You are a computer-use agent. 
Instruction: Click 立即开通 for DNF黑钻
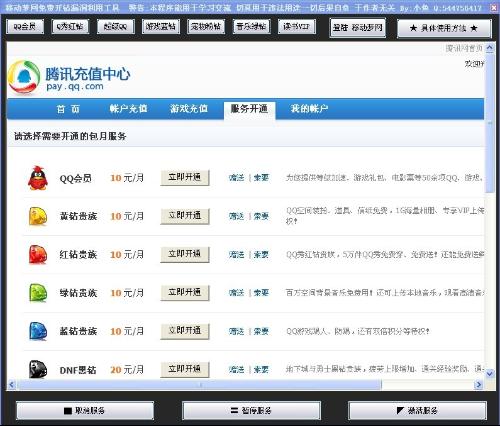(x=185, y=369)
